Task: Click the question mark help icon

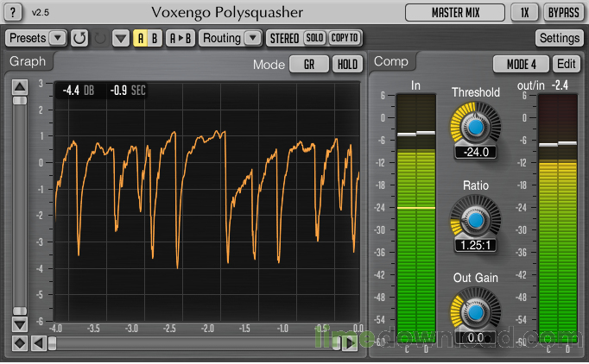Action: pyautogui.click(x=13, y=12)
